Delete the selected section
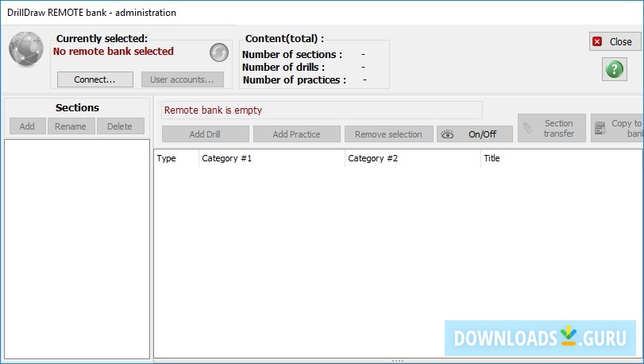 [120, 126]
